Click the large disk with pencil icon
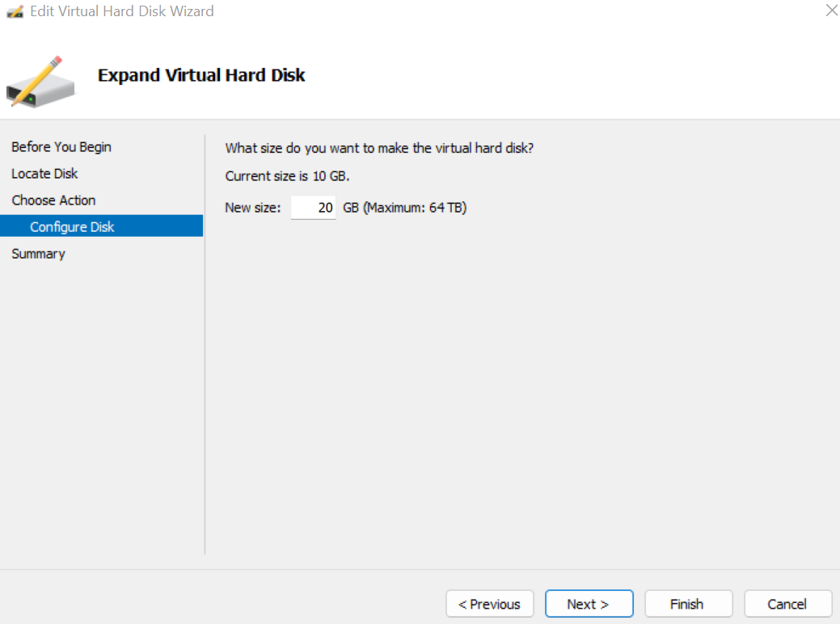 [40, 82]
